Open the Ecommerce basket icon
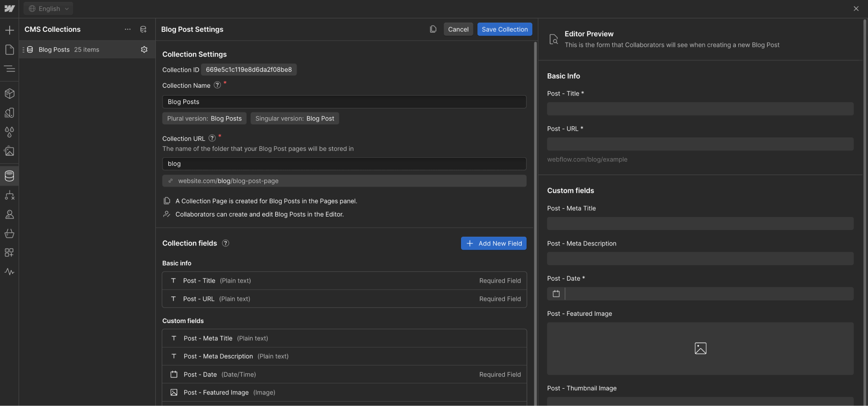Viewport: 868px width, 406px height. point(9,234)
